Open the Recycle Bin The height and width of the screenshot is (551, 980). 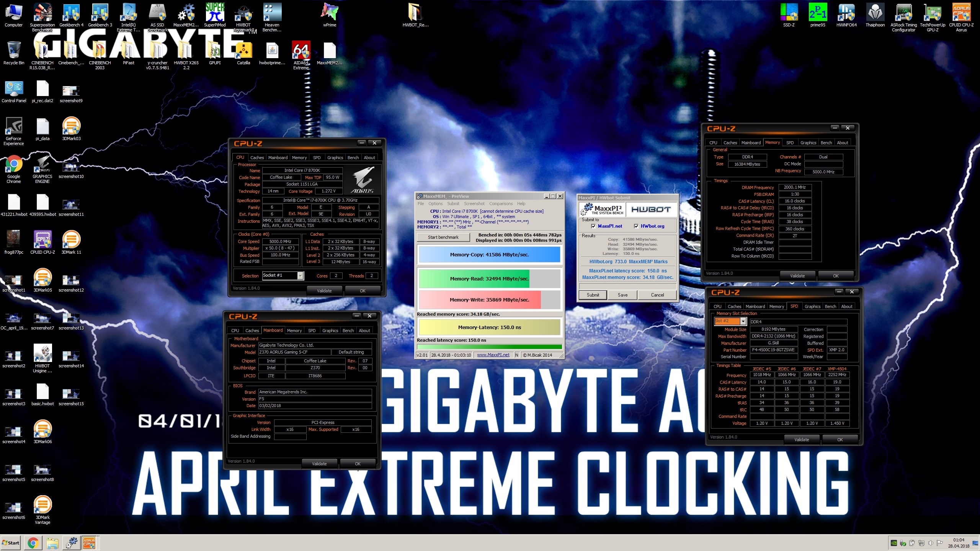14,53
